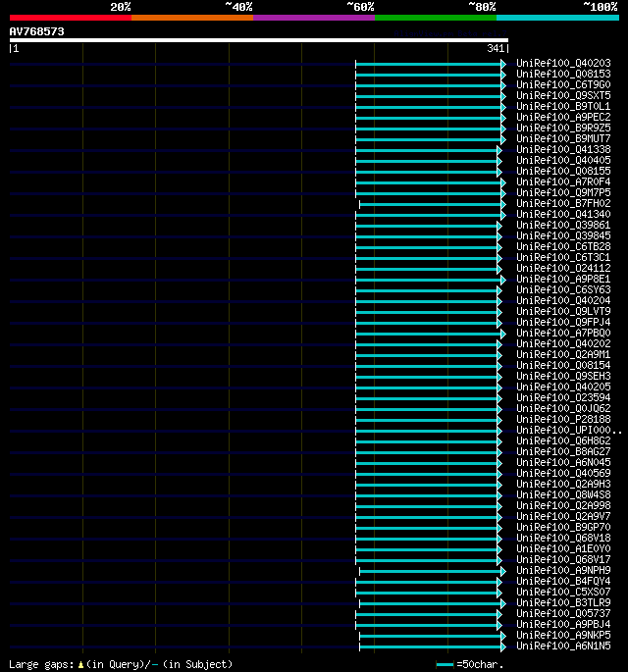628x672 pixels.
Task: Select UniRef100_B3TLR9 entry
Action: click(563, 602)
